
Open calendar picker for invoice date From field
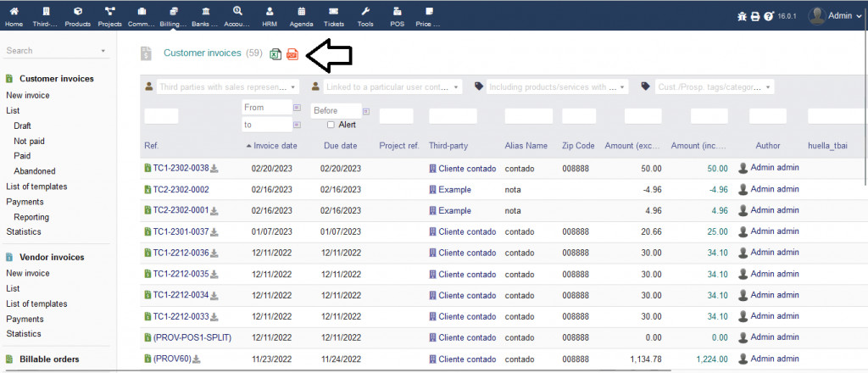pos(297,109)
